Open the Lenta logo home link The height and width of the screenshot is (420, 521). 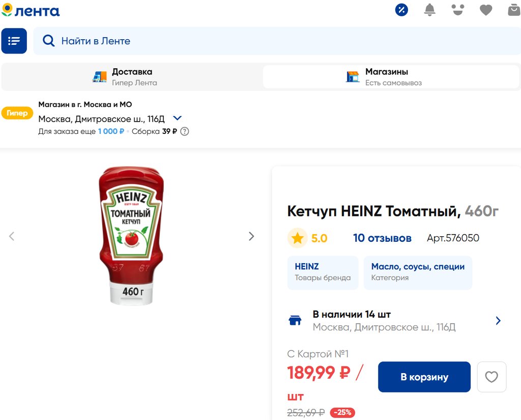[31, 10]
